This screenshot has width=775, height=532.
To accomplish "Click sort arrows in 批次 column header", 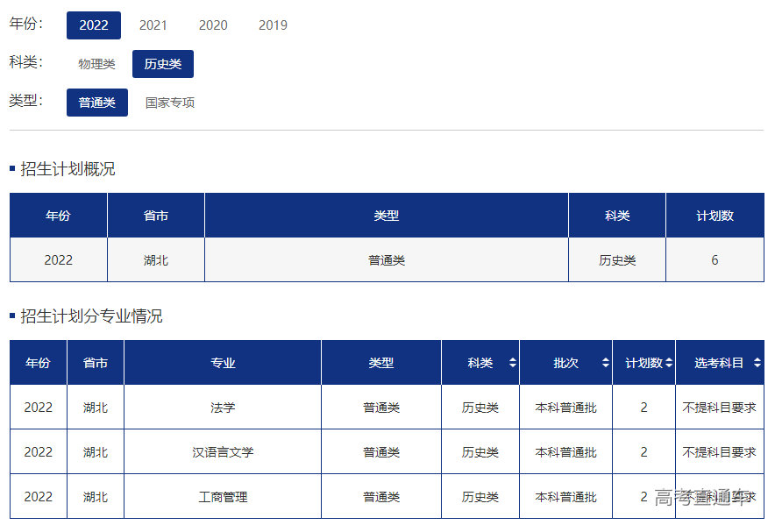I will pos(605,363).
